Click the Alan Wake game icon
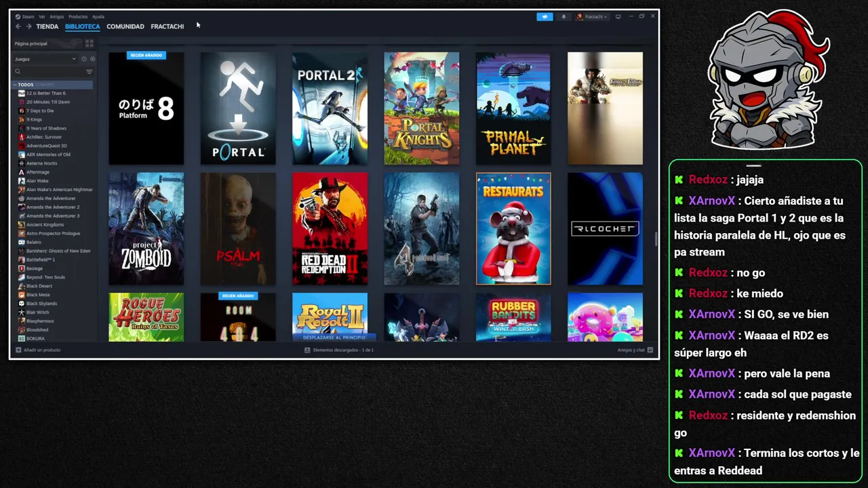Screen dimensions: 868x488 pos(22,181)
